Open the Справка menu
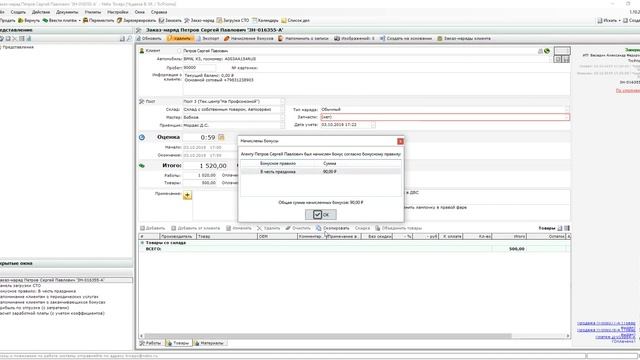Image resolution: width=640 pixels, height=360 pixels. [x=159, y=12]
